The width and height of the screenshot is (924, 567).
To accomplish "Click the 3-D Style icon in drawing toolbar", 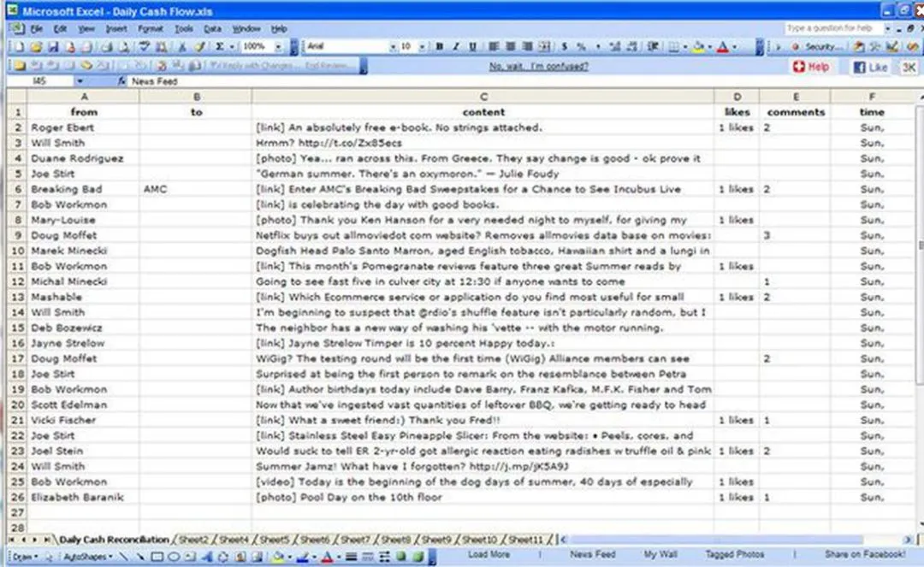I will tap(418, 557).
